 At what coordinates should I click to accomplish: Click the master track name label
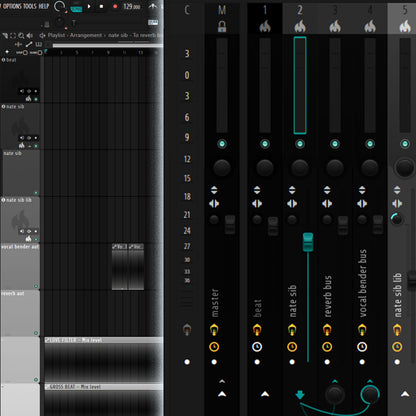pos(215,303)
